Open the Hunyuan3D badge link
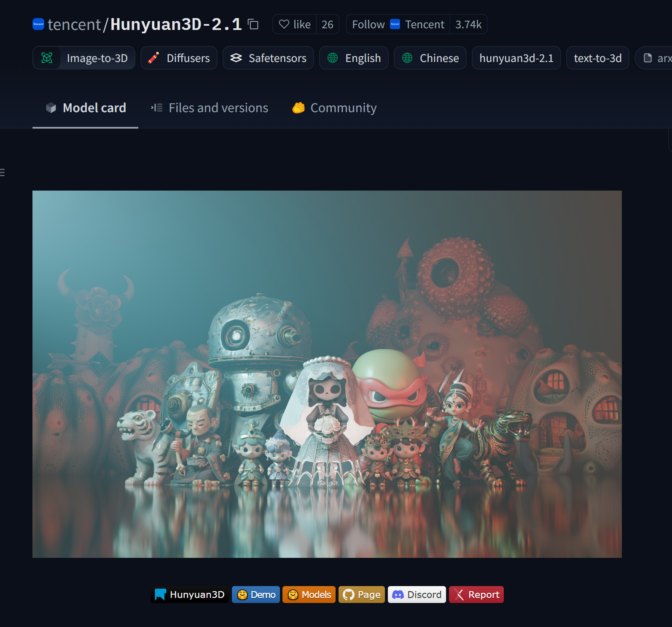The height and width of the screenshot is (627, 672). (x=190, y=595)
